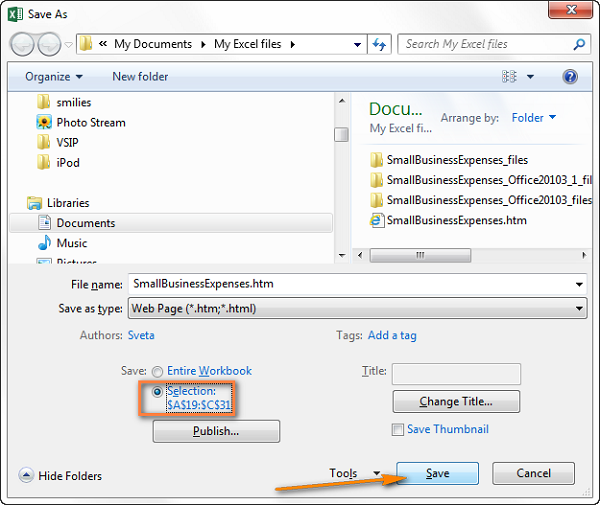The image size is (600, 505).
Task: Click the Libraries icon in tree
Action: pyautogui.click(x=34, y=203)
